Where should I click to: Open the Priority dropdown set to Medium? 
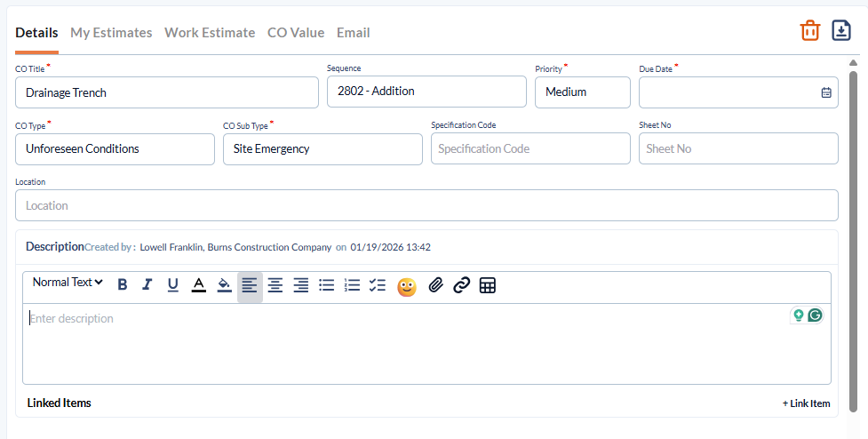tap(582, 92)
